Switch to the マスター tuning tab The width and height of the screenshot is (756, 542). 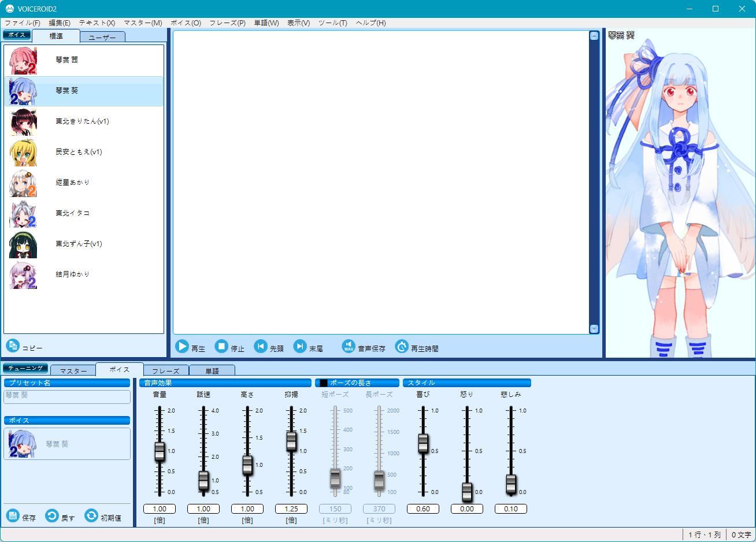coord(73,370)
